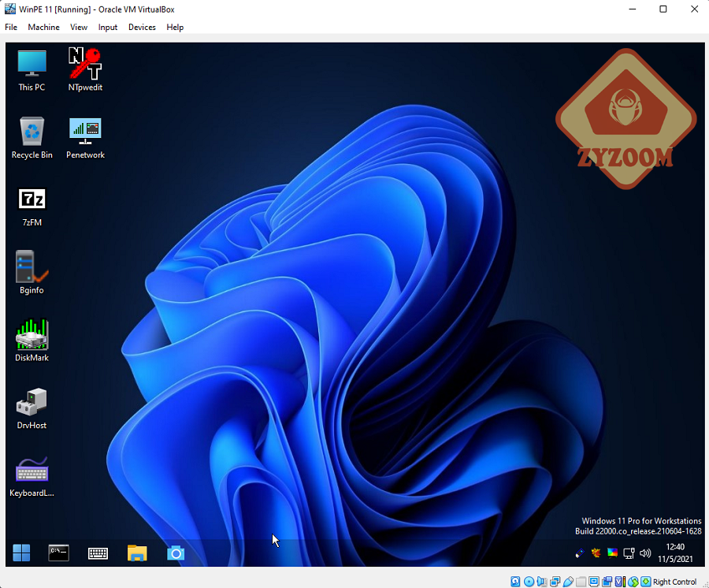
Task: Open the network tray icon
Action: 629,553
